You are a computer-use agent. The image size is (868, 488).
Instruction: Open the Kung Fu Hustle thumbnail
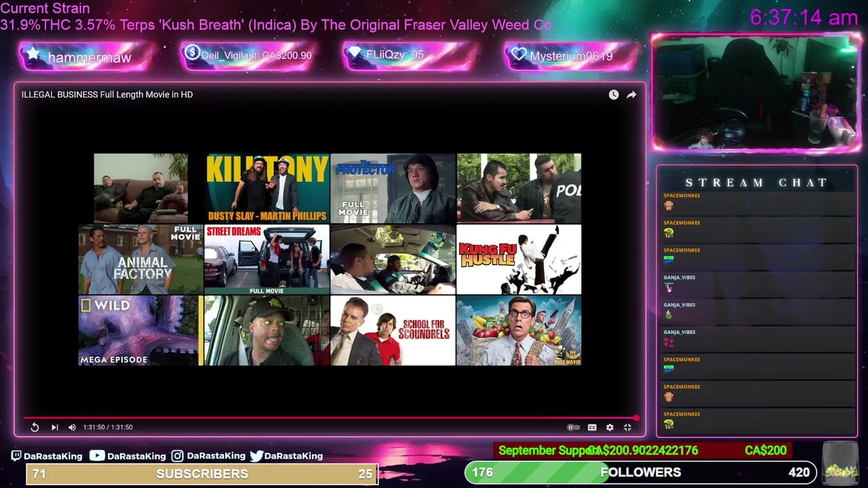519,260
